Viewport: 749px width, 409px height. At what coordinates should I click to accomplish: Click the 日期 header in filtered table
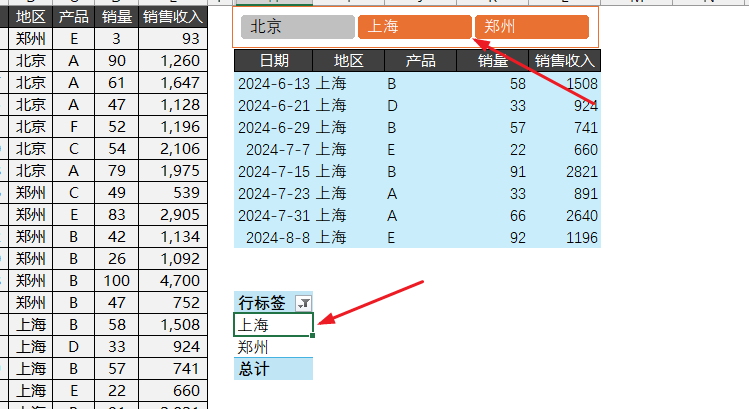(274, 61)
